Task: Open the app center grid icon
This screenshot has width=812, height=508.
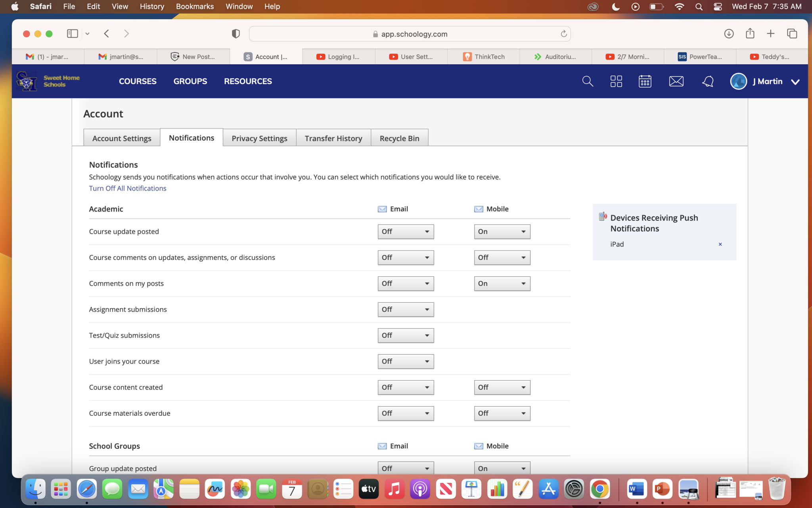Action: (616, 81)
